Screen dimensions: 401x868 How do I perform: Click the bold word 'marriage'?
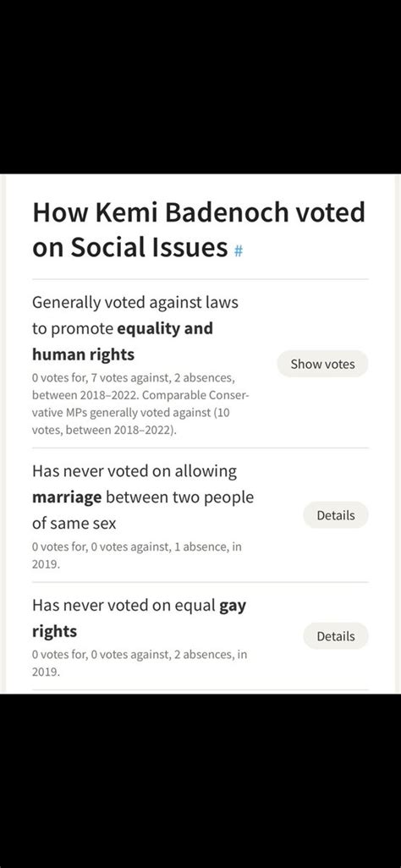point(67,497)
